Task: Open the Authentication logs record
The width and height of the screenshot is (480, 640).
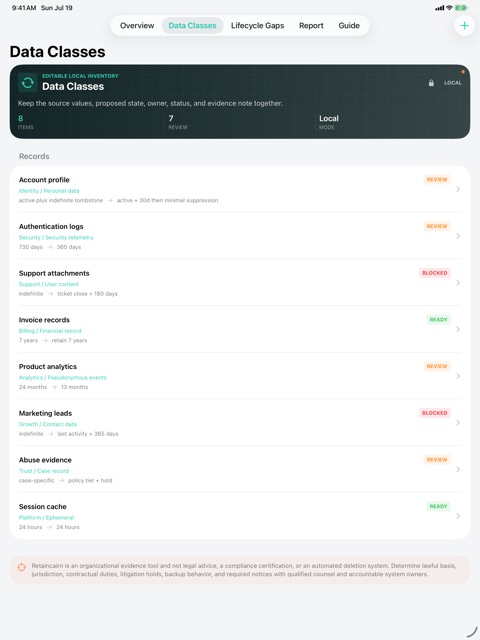Action: click(x=240, y=236)
